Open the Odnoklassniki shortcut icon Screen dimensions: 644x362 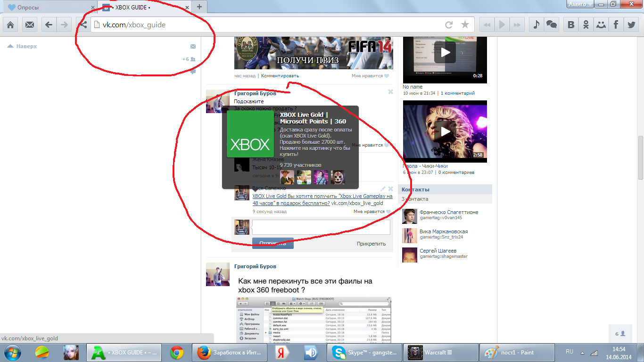point(586,25)
